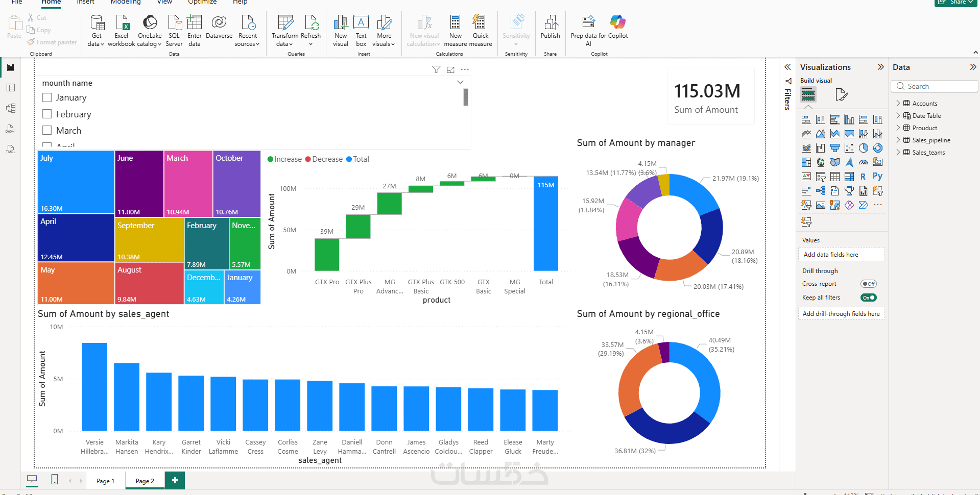This screenshot has height=495, width=980.
Task: Check the January checkbox
Action: pos(47,97)
